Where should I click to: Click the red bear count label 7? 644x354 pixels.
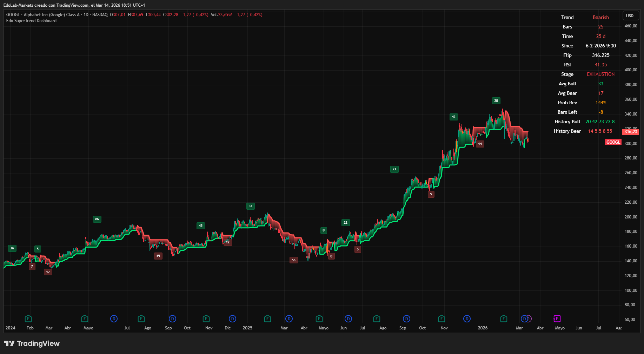[x=32, y=267]
